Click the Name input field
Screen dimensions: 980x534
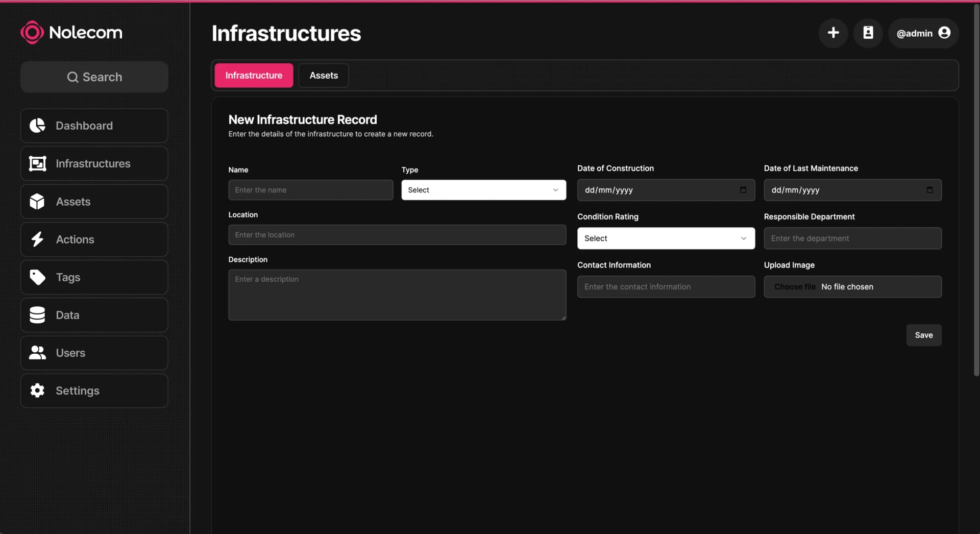coord(310,190)
